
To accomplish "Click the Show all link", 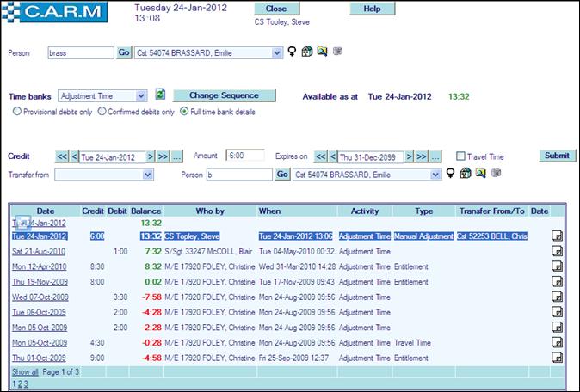I will click(x=25, y=371).
